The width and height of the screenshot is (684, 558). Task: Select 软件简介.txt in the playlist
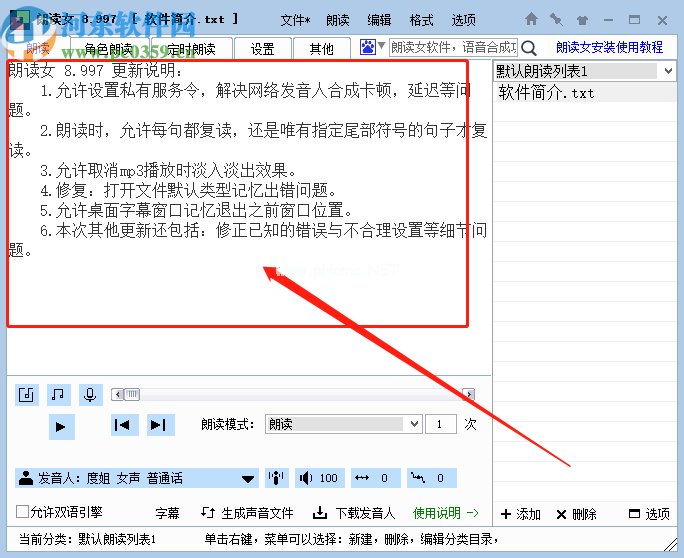[x=546, y=93]
